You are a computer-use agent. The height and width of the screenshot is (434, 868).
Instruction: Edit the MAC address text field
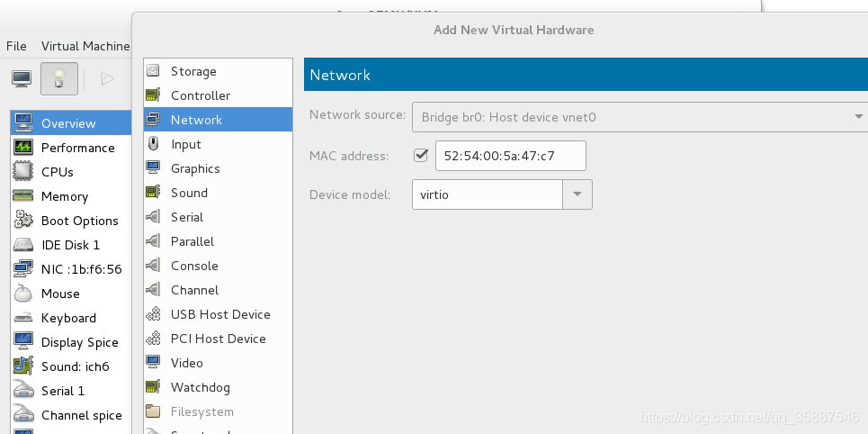tap(510, 156)
